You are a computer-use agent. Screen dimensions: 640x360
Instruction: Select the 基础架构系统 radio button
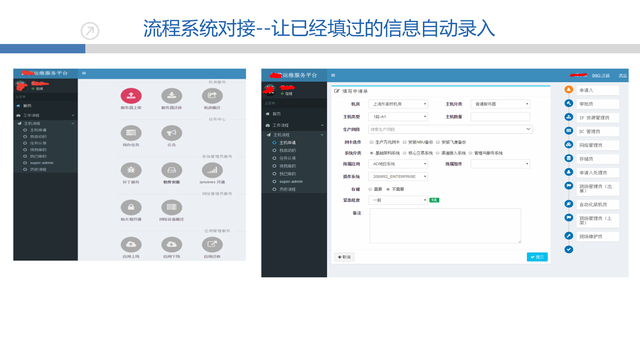click(371, 153)
